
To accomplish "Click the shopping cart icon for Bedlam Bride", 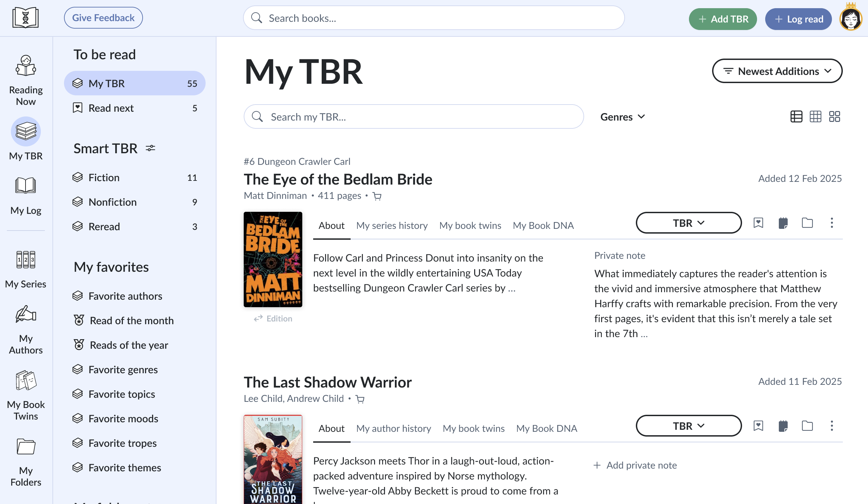I will pos(377,196).
